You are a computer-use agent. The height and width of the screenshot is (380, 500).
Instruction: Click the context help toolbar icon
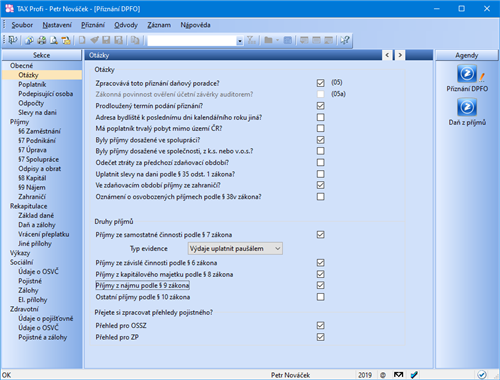click(x=345, y=40)
